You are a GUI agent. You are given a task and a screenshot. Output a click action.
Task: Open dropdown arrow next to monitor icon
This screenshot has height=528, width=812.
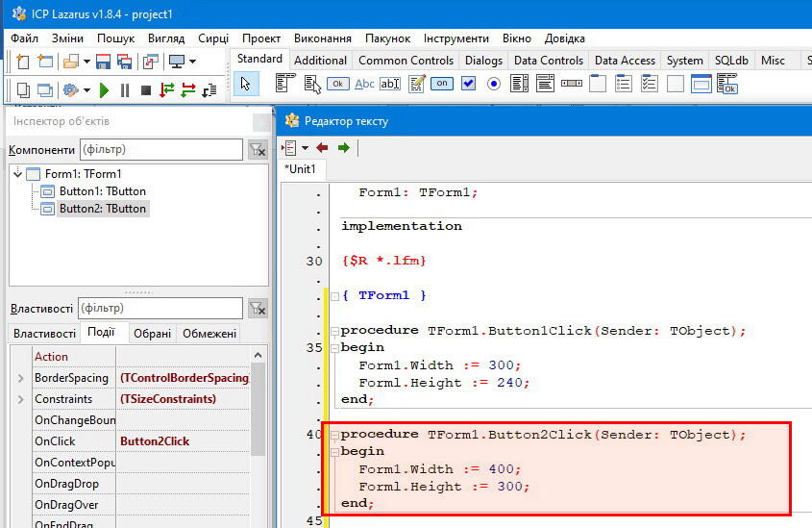192,62
